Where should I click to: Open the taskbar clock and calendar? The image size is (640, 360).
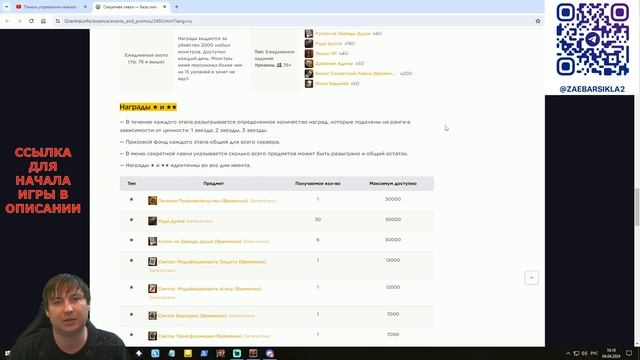pos(611,353)
